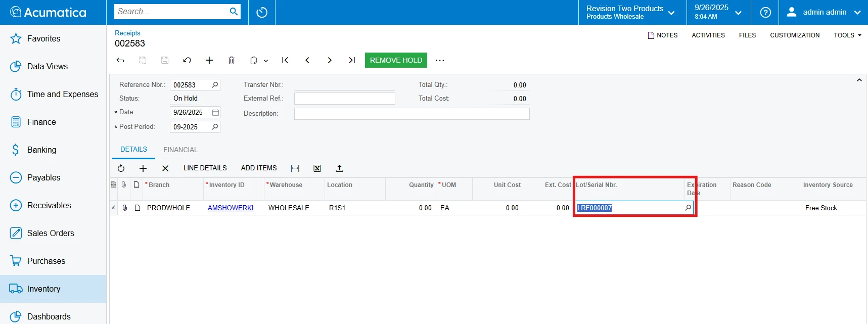
Task: Open the Banking workspace
Action: pos(53,150)
